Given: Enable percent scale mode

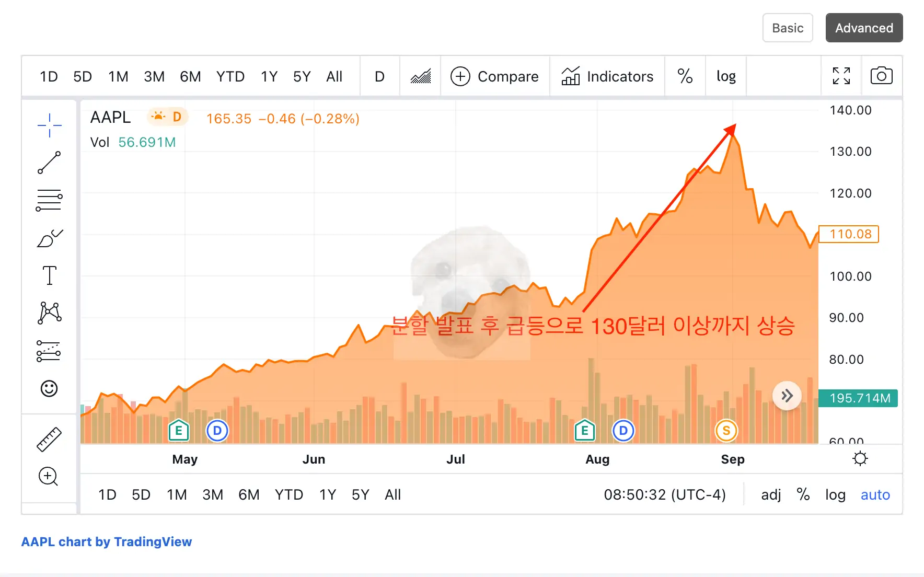Looking at the screenshot, I should 685,76.
